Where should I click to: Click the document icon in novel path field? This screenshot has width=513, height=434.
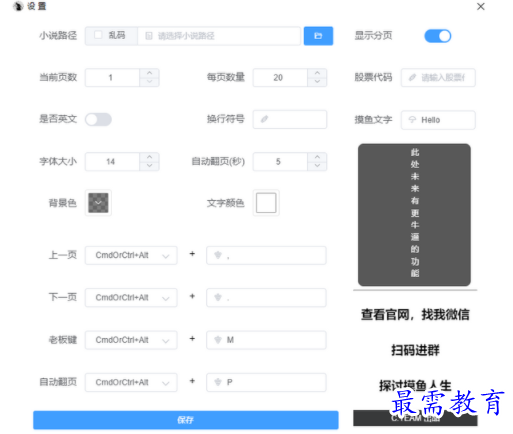click(x=149, y=36)
